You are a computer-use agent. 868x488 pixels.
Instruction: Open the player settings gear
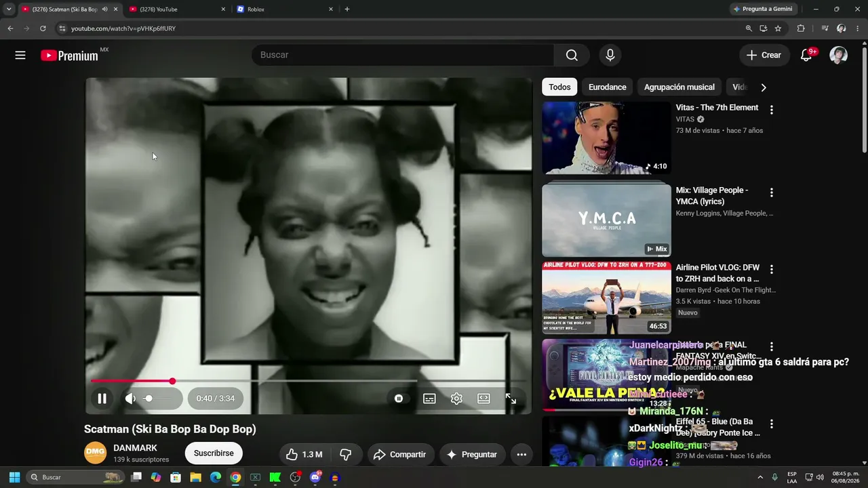point(456,399)
